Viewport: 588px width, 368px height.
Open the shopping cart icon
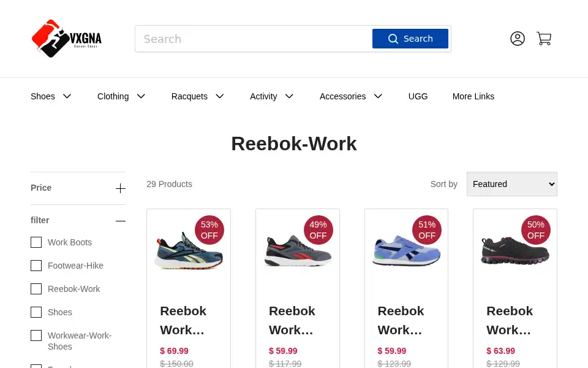click(544, 39)
